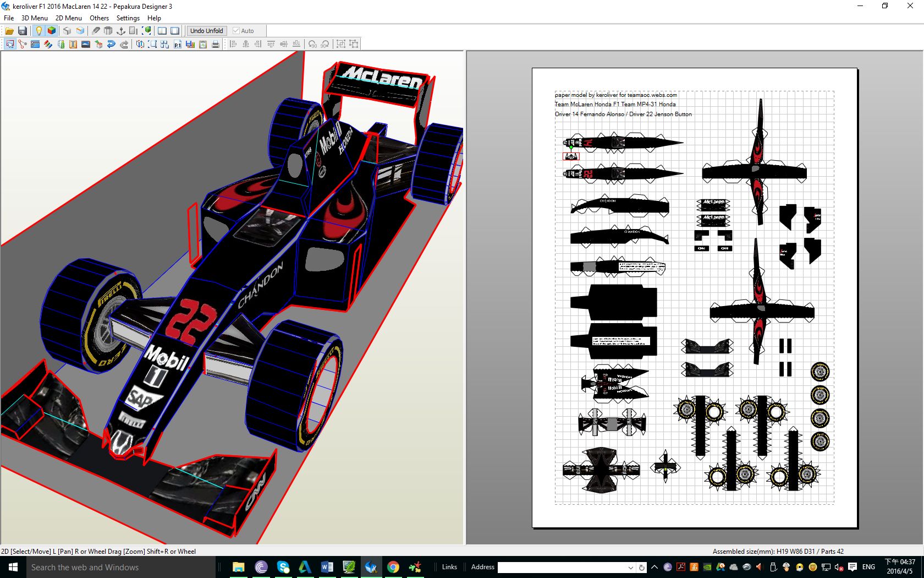Select the anchor icon in the toolbar
924x578 pixels.
pos(121,31)
